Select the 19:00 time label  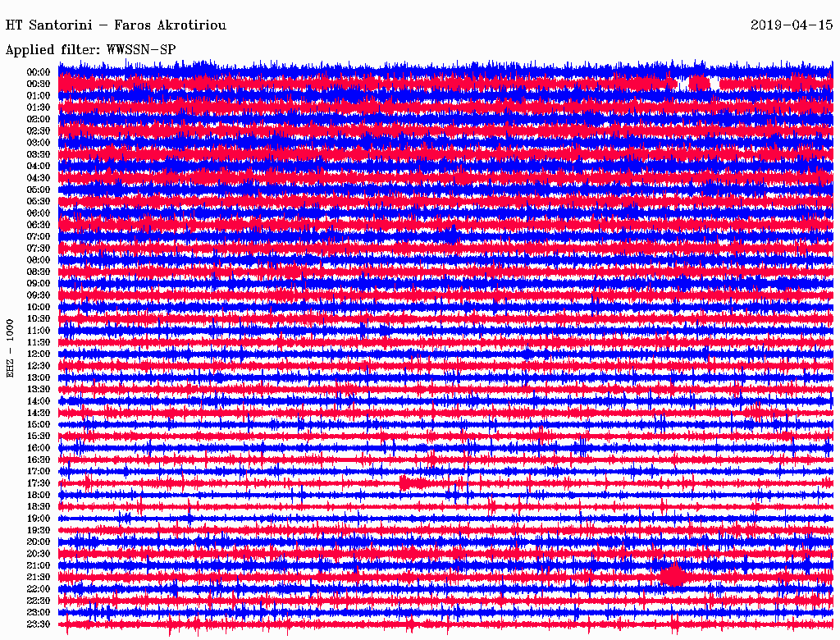(39, 519)
